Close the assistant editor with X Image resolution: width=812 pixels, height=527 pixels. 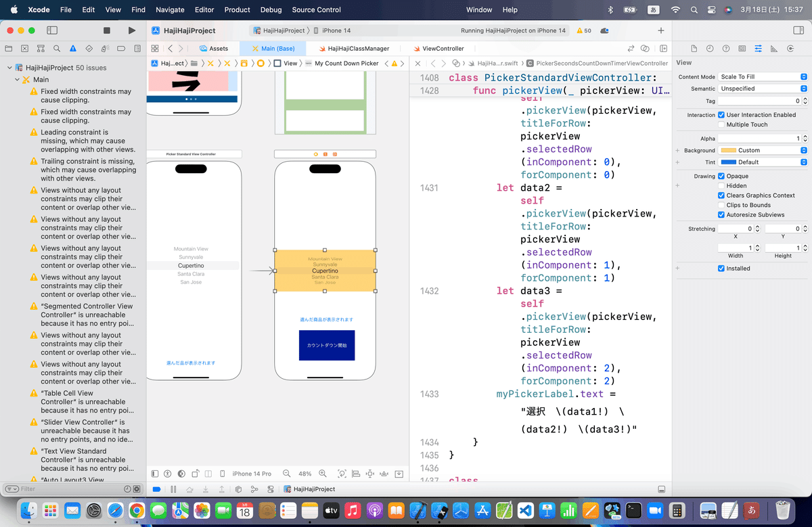pos(418,63)
